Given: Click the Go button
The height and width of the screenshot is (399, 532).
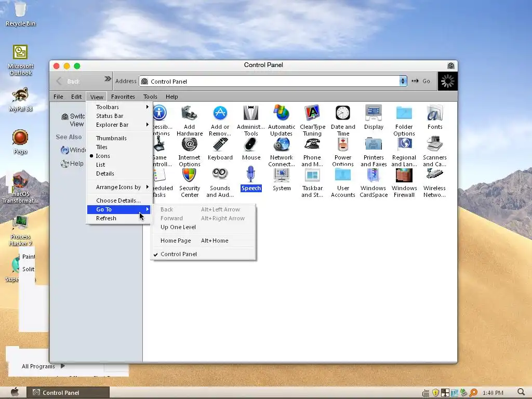Looking at the screenshot, I should tap(421, 81).
